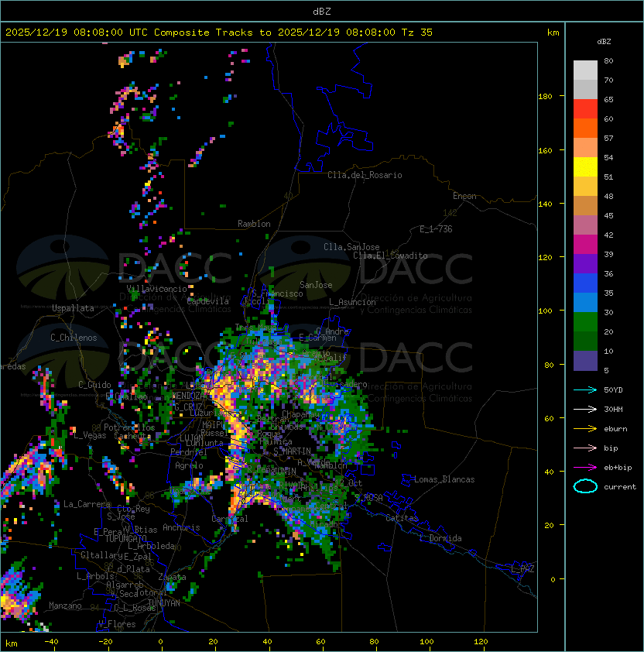Click the '54' value in dBZ legend
Image resolution: width=644 pixels, height=652 pixels.
pos(608,158)
